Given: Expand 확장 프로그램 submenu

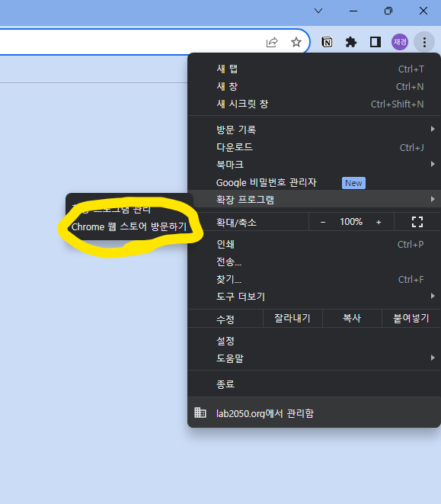Looking at the screenshot, I should [x=314, y=199].
